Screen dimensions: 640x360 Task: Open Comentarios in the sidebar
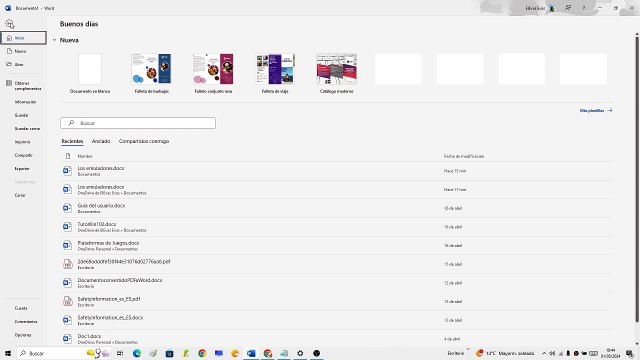(26, 322)
